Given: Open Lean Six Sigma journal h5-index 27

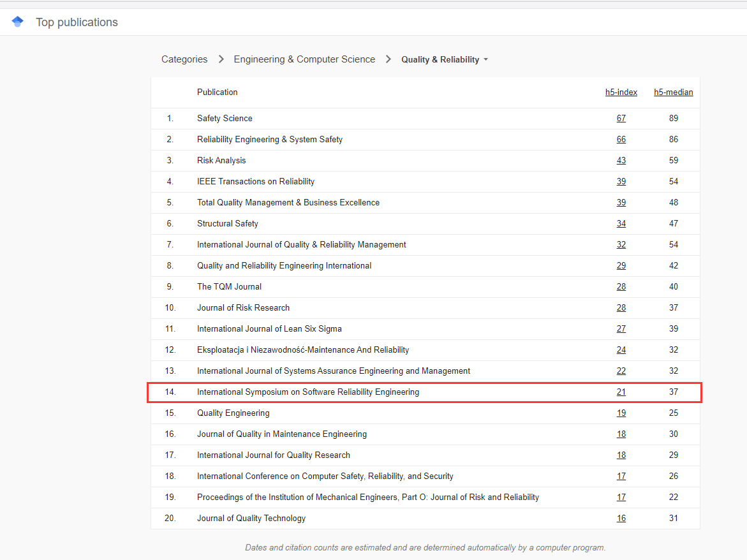Looking at the screenshot, I should point(621,328).
